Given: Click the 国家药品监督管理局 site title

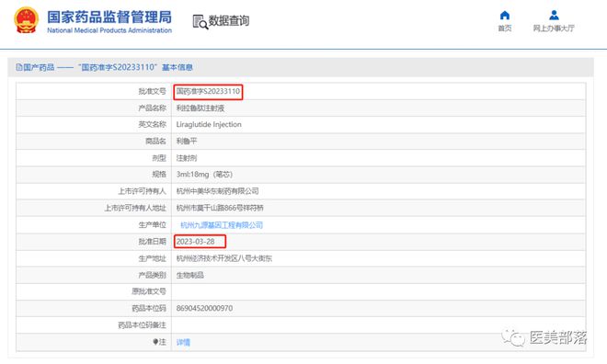Looking at the screenshot, I should [x=109, y=17].
